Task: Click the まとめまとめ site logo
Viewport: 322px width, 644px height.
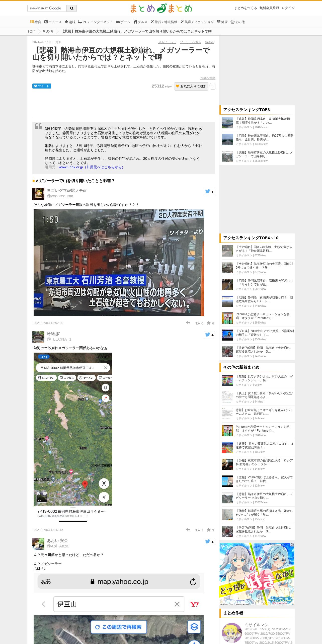Action: [x=161, y=8]
